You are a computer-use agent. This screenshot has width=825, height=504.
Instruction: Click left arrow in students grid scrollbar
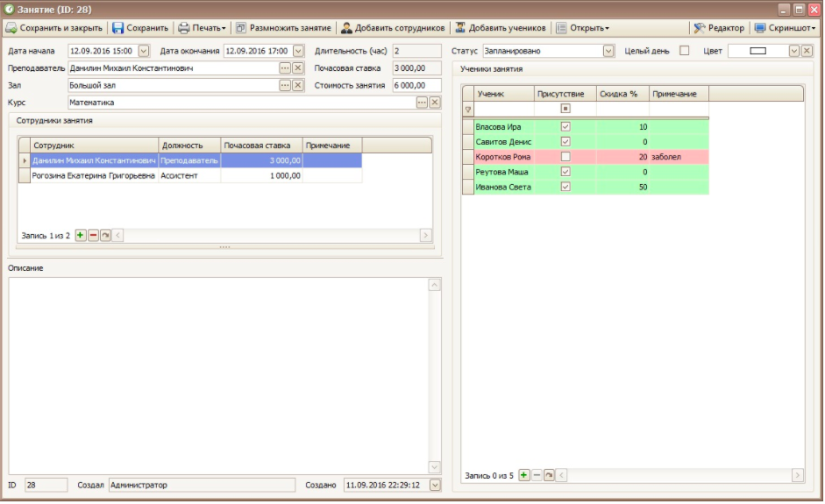point(561,475)
